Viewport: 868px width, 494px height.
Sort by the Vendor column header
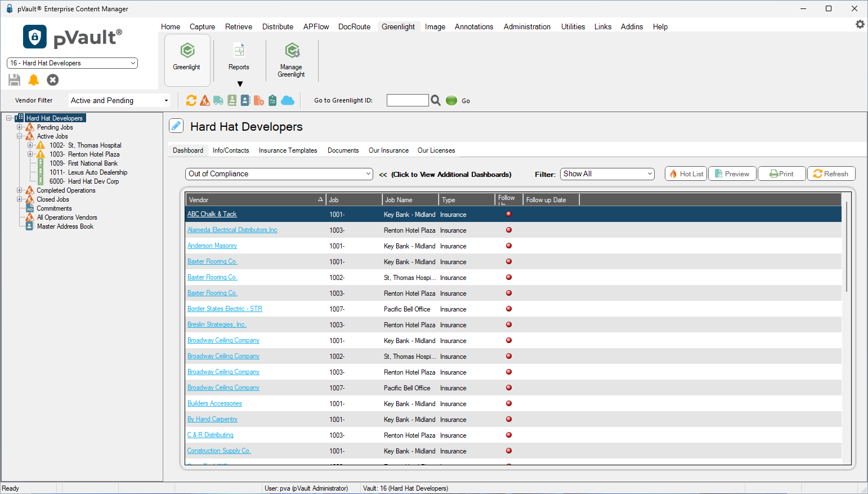pos(256,199)
